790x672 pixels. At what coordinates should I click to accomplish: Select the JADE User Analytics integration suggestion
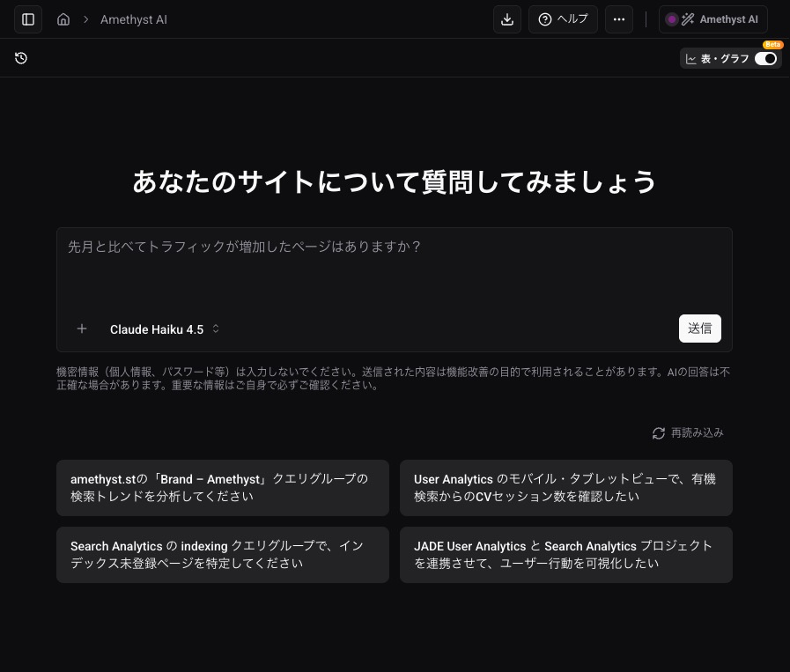click(x=565, y=555)
